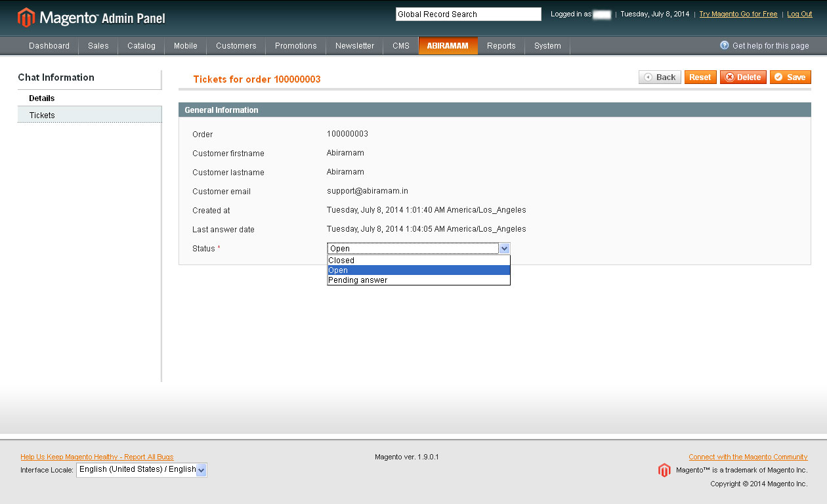Save the ticket with Save button
Screen dimensions: 827x504
coord(790,77)
